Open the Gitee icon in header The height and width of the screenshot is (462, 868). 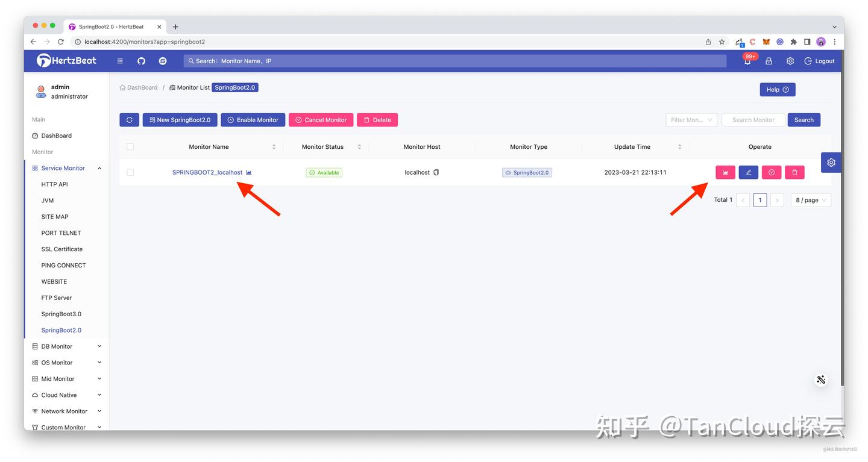(163, 61)
